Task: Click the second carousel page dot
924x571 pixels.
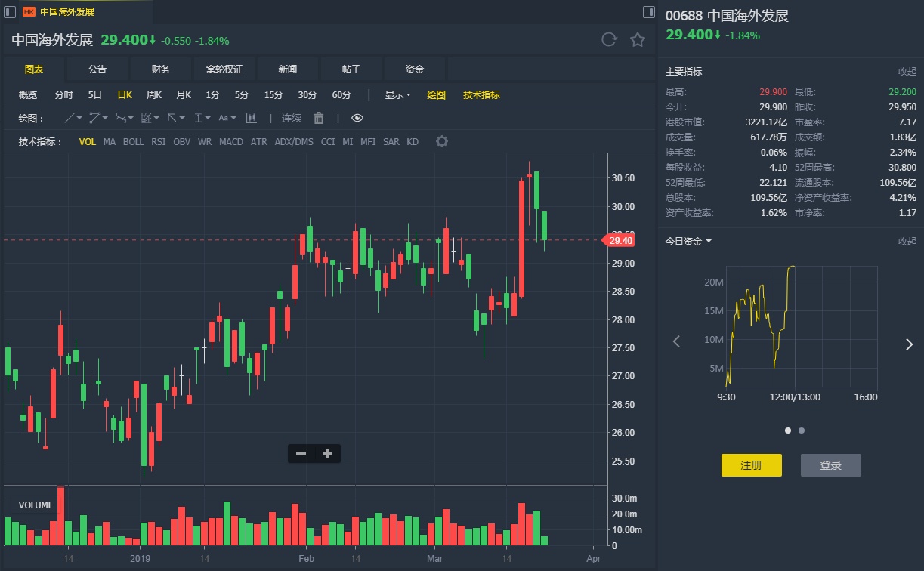Action: pyautogui.click(x=802, y=431)
